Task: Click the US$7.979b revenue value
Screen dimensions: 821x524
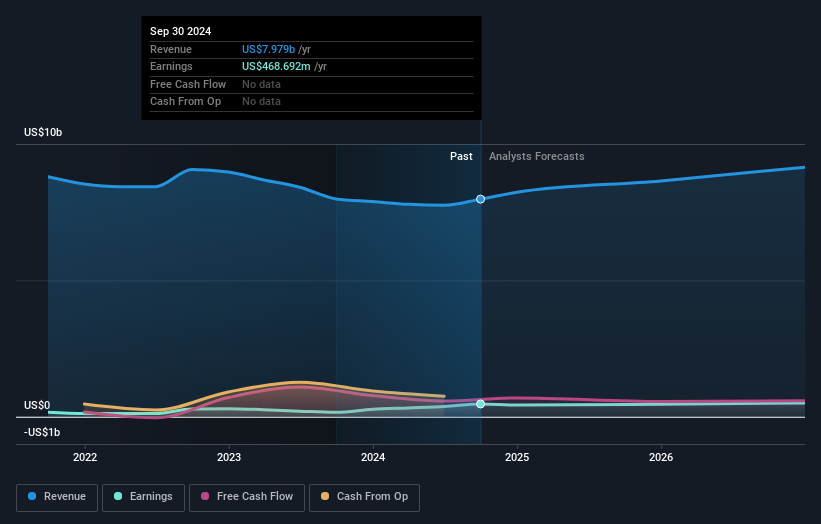Action: 269,49
